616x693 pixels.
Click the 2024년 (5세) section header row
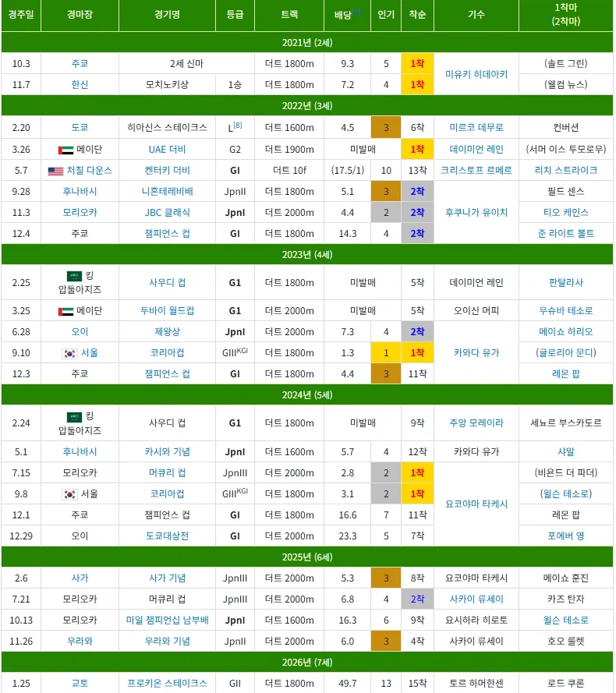[307, 394]
